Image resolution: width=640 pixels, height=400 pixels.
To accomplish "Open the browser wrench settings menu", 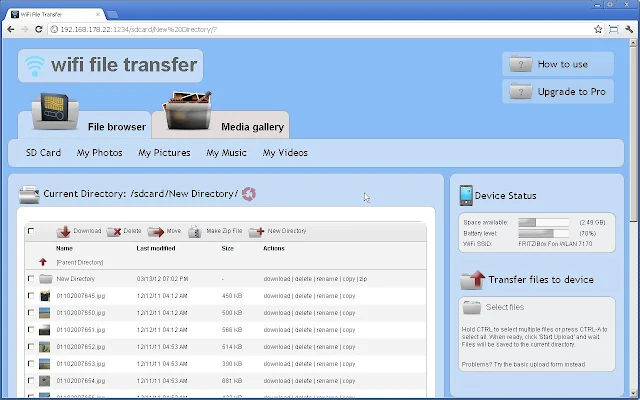I will [629, 29].
